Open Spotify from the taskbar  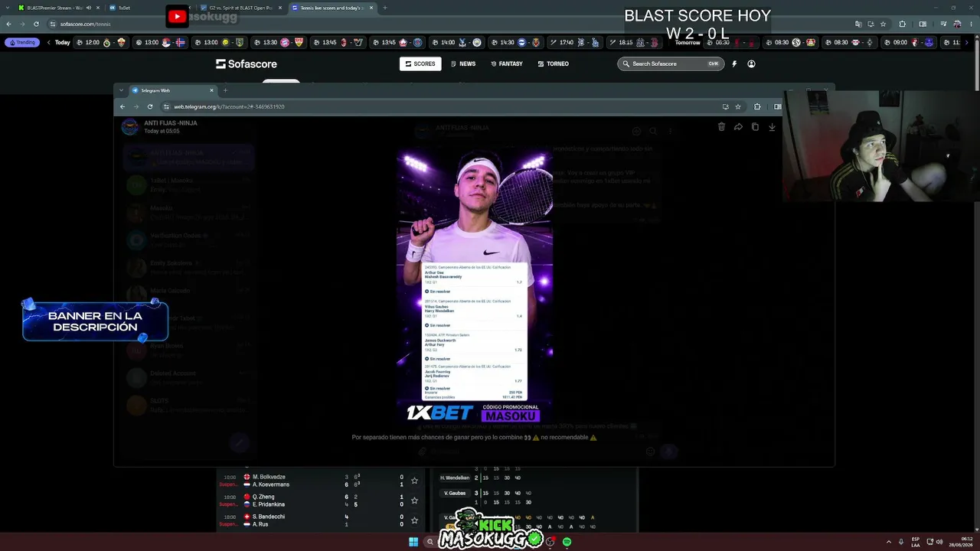click(x=567, y=542)
